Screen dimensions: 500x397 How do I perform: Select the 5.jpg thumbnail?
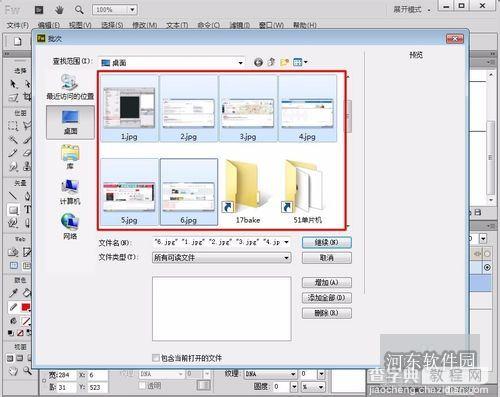tap(129, 192)
